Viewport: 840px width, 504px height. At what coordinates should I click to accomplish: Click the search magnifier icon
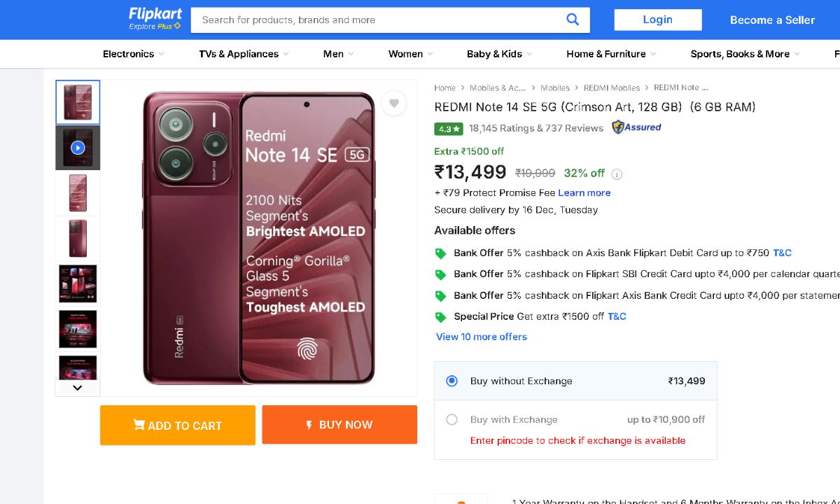[x=573, y=20]
